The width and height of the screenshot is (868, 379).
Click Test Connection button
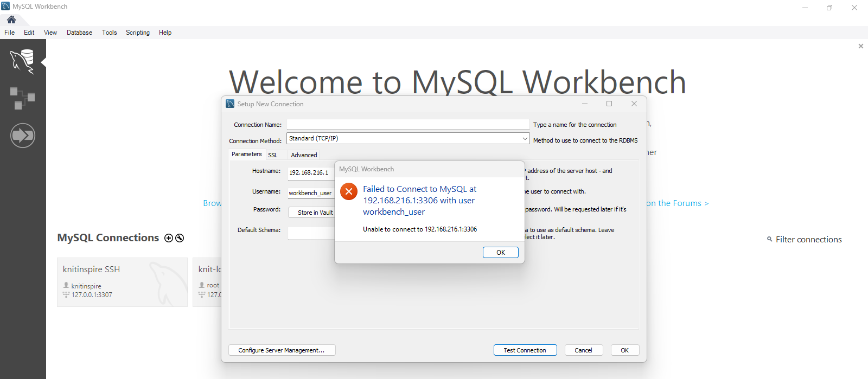click(x=525, y=350)
